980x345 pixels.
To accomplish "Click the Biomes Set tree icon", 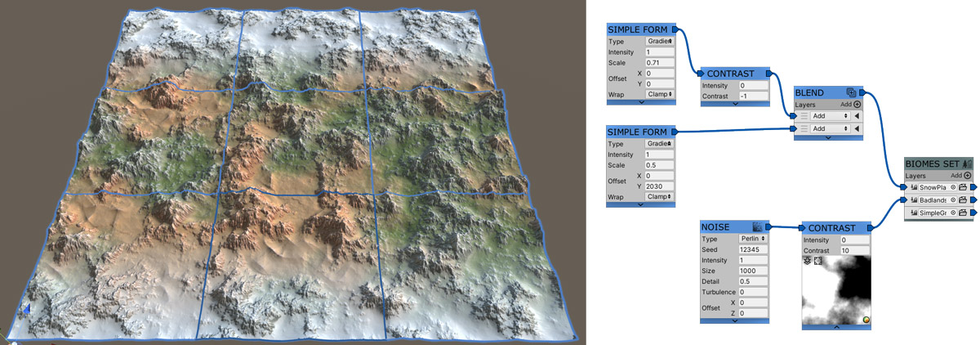I will coord(966,164).
